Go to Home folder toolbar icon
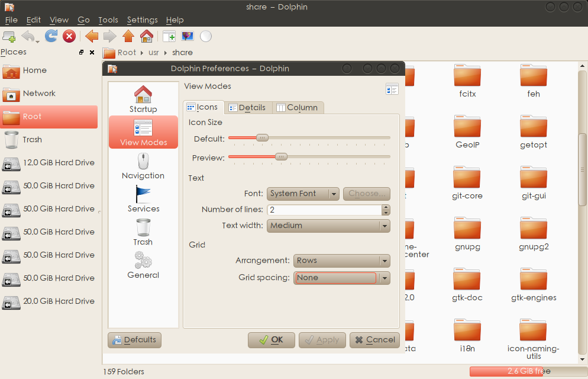Viewport: 588px width, 379px height. [147, 36]
